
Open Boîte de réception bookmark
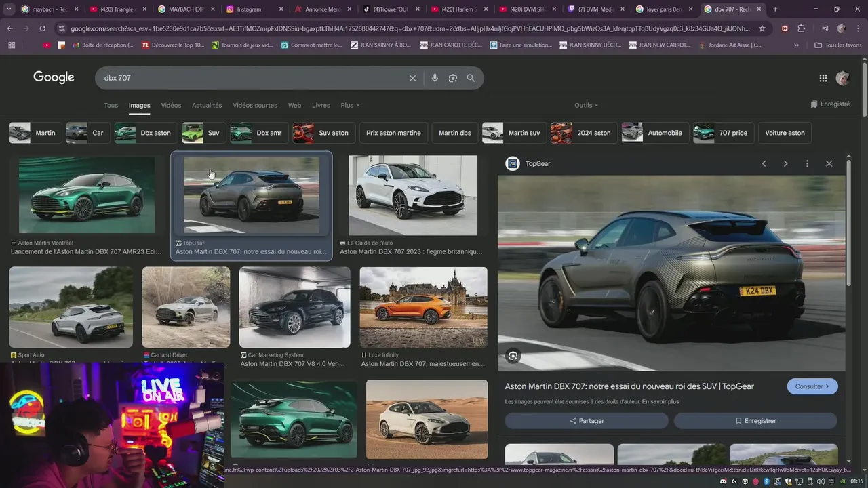(x=102, y=45)
